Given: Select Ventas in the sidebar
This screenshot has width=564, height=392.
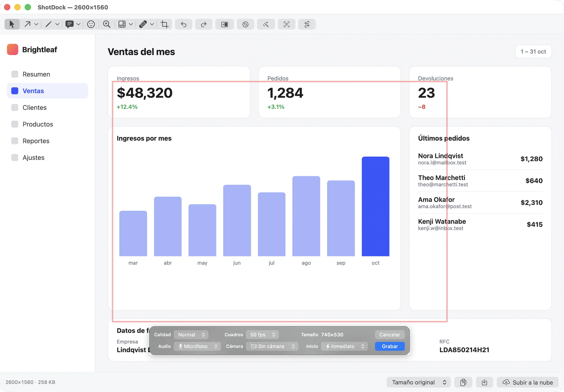Looking at the screenshot, I should pos(47,91).
